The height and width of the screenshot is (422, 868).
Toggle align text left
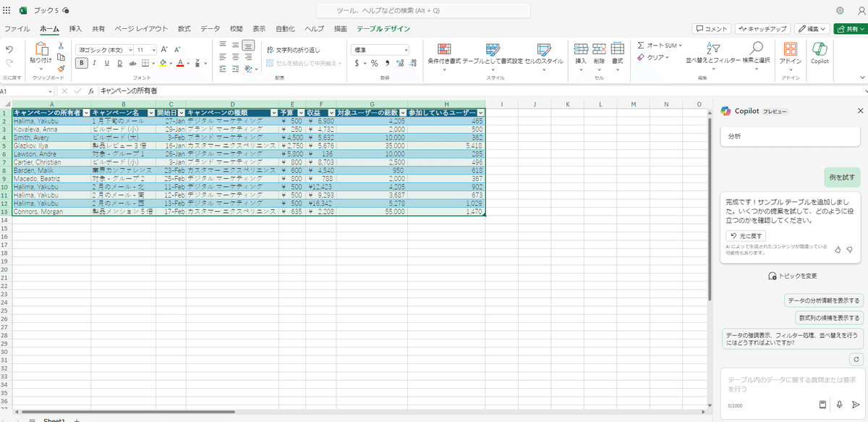coord(224,56)
